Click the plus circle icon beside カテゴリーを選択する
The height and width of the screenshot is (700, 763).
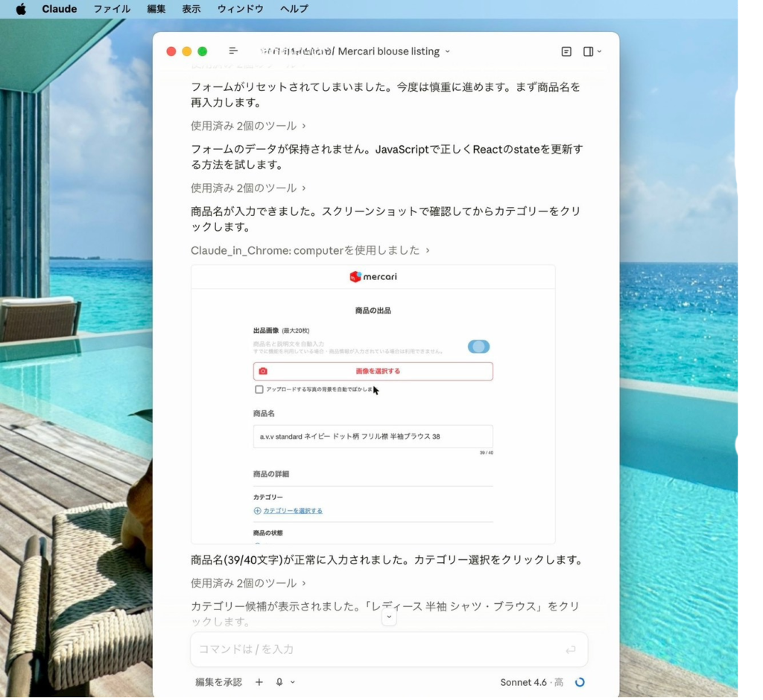tap(257, 511)
